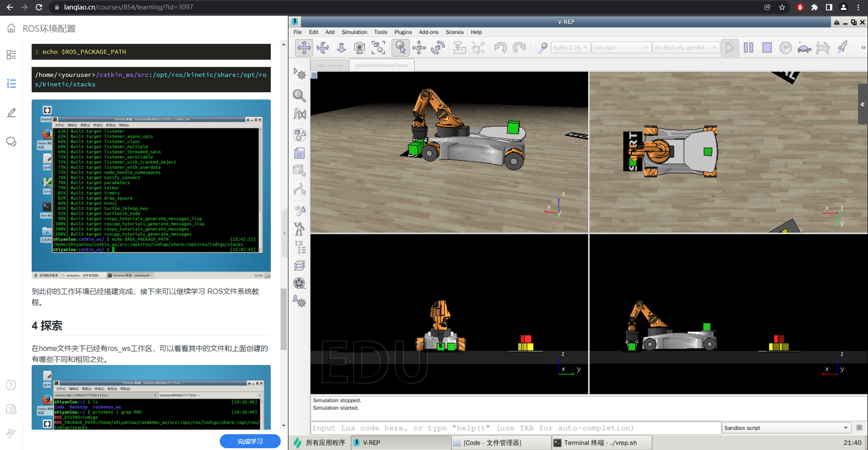The height and width of the screenshot is (450, 868).
Task: Click the 完成学习 button
Action: pyautogui.click(x=250, y=441)
